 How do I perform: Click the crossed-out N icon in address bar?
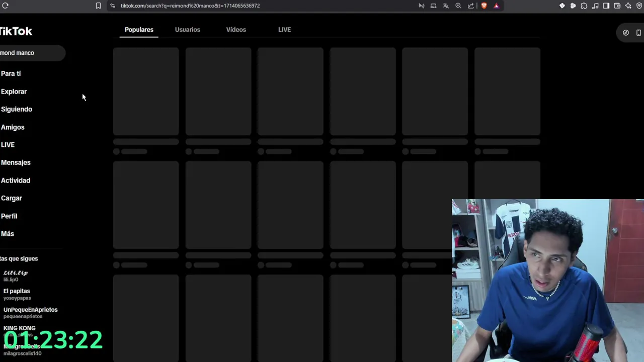click(x=422, y=6)
